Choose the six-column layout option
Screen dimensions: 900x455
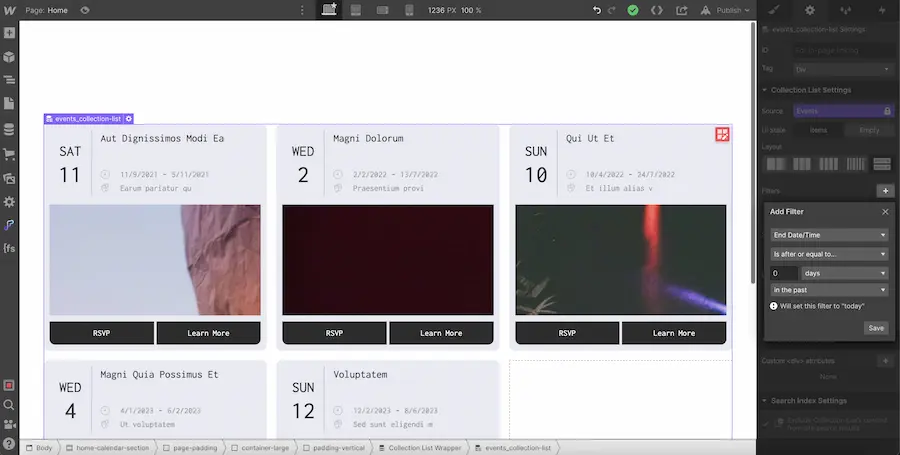(855, 164)
